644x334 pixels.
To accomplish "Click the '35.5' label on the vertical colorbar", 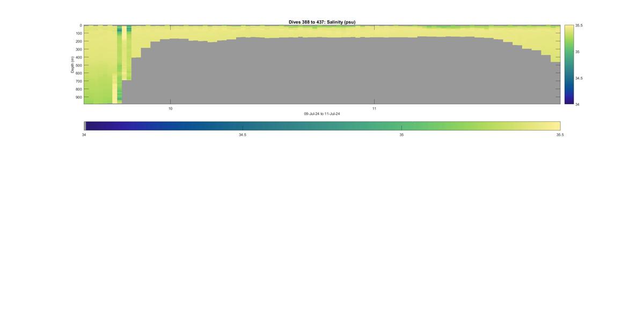I will [579, 25].
